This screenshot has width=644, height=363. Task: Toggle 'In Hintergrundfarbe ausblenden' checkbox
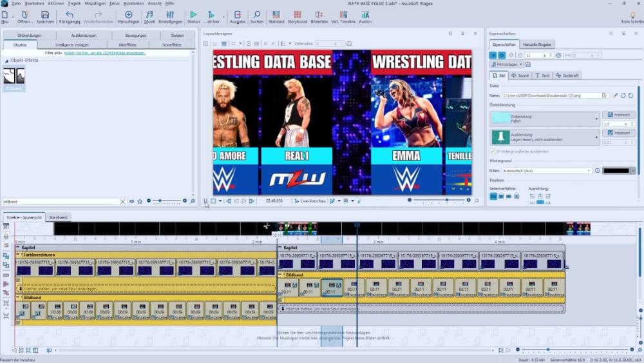493,151
